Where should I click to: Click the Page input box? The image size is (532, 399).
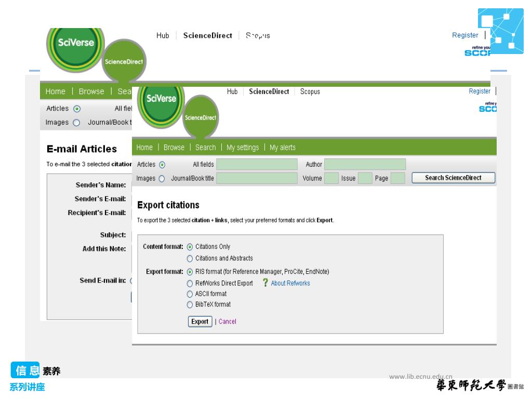(397, 178)
